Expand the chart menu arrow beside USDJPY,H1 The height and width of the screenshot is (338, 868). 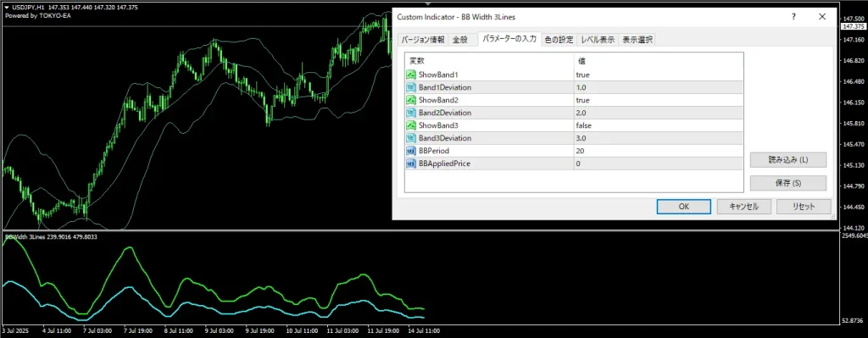[x=6, y=8]
